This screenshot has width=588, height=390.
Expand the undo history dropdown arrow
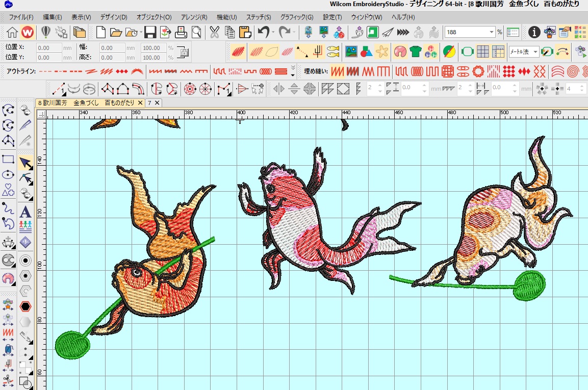coord(273,32)
